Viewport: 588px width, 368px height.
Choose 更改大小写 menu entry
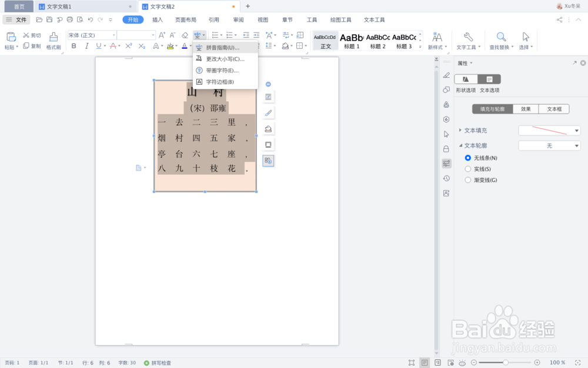click(x=225, y=59)
